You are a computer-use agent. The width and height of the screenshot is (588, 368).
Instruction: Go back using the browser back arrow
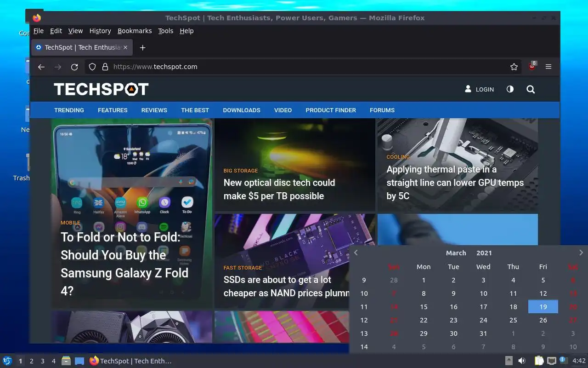point(41,67)
